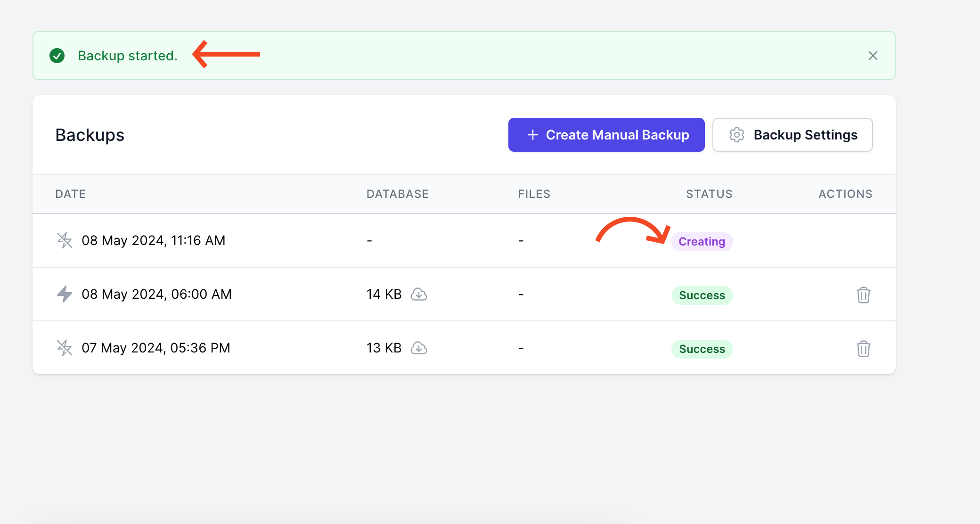Select the 08 May 2024, 11:16 AM row

pyautogui.click(x=464, y=241)
